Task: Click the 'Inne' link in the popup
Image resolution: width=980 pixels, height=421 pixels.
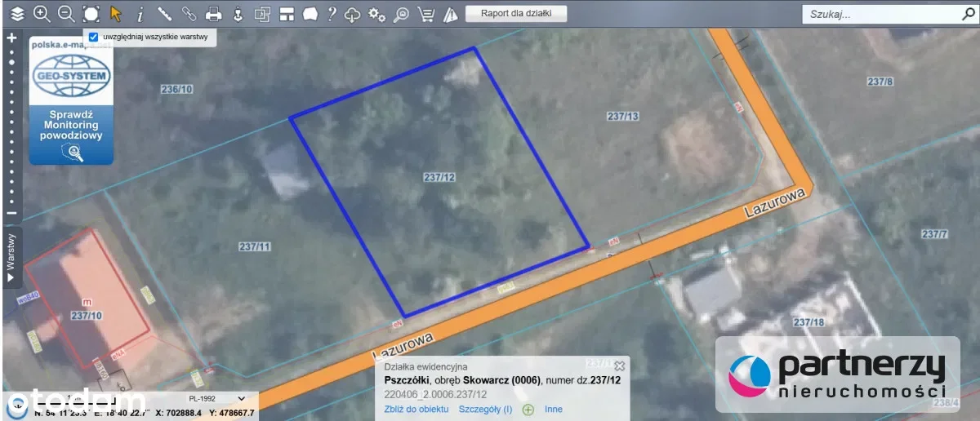Action: (x=553, y=410)
